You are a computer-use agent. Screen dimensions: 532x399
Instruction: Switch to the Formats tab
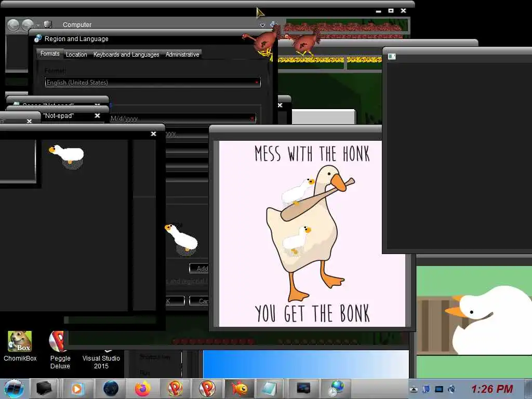[x=50, y=54]
